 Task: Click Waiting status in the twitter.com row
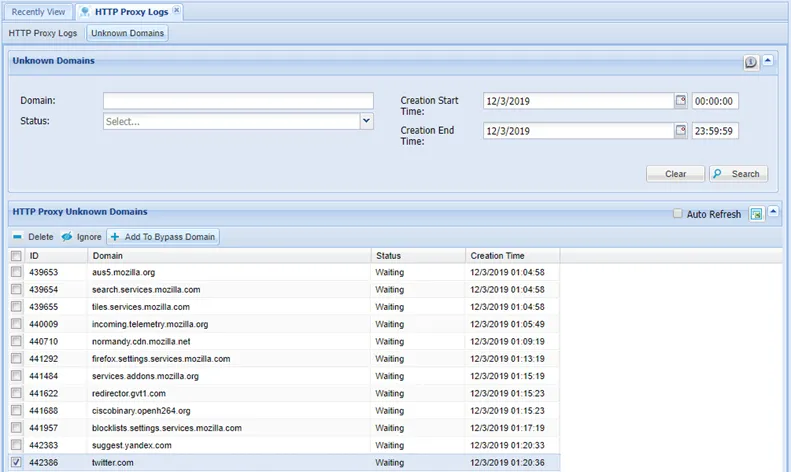pyautogui.click(x=389, y=462)
